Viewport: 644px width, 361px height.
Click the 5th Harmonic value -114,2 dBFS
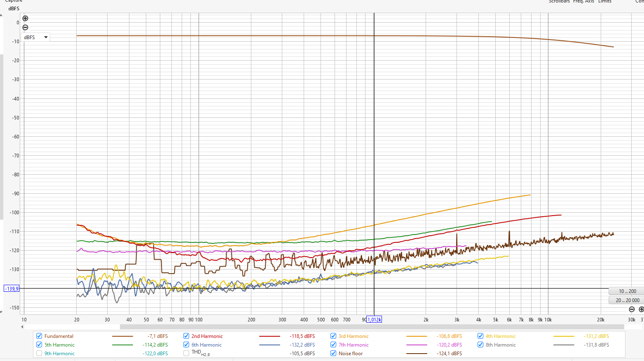click(x=155, y=345)
